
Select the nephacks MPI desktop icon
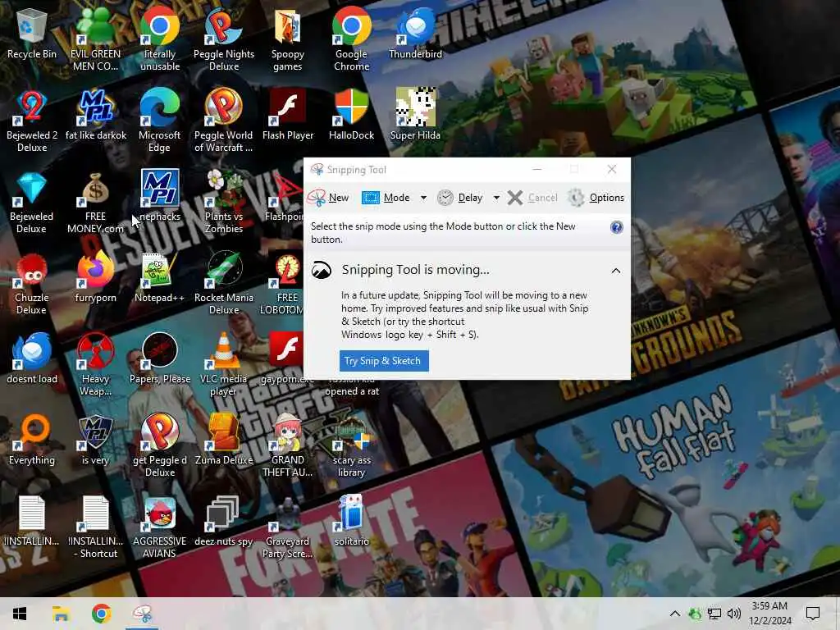click(x=160, y=196)
